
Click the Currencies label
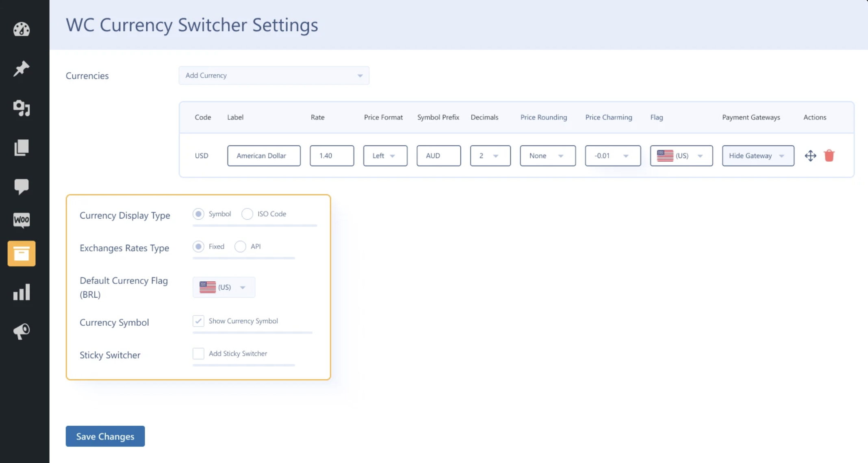[87, 76]
